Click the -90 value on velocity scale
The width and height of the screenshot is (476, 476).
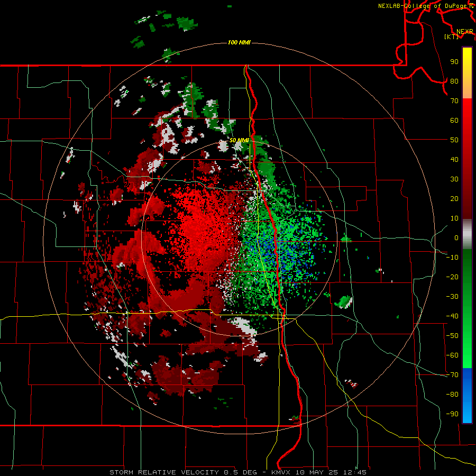tap(452, 414)
